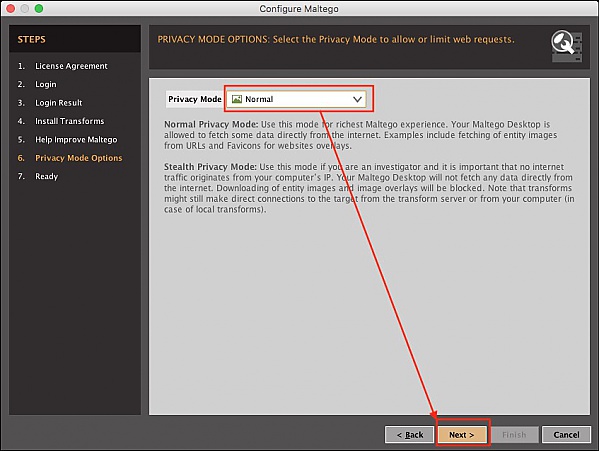Click the Next button
Viewport: 599px width, 451px height.
coord(462,435)
